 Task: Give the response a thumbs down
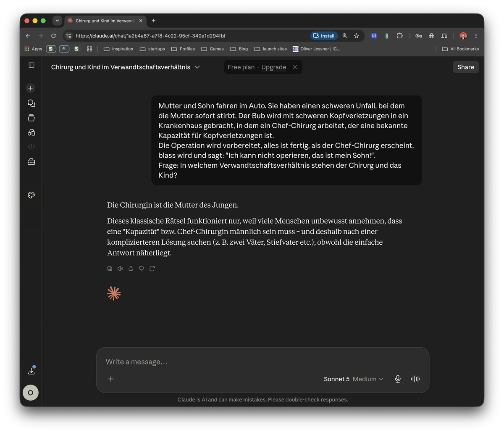142,269
